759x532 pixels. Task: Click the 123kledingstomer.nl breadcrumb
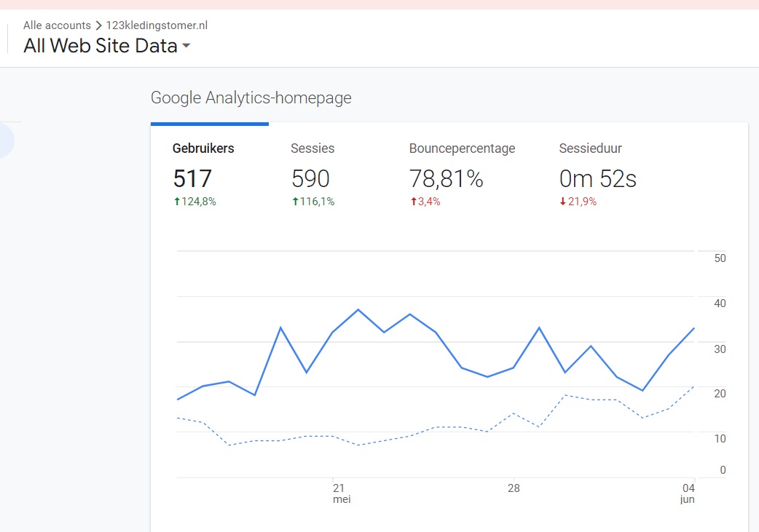(x=157, y=25)
